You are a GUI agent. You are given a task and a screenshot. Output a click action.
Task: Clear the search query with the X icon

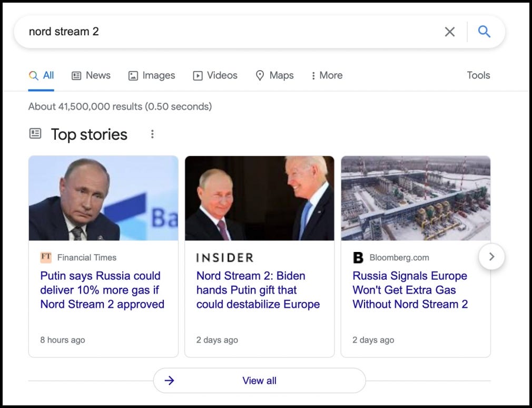pyautogui.click(x=449, y=32)
